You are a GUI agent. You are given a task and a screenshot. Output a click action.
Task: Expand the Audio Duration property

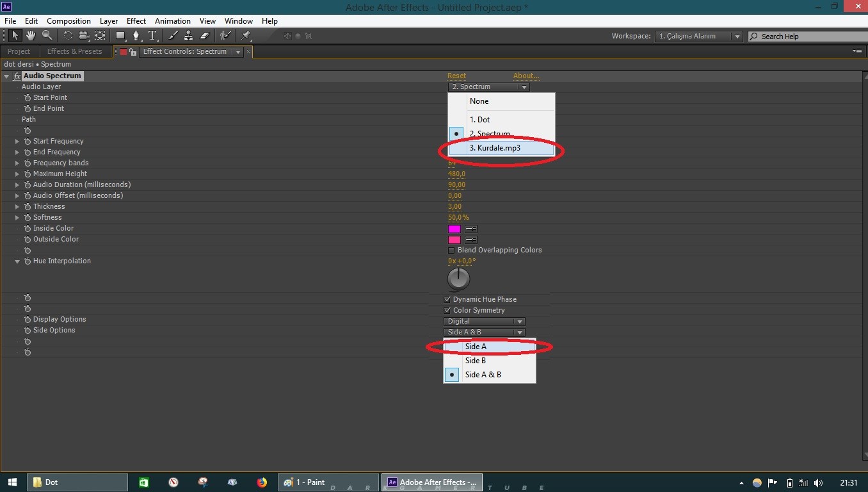tap(17, 185)
